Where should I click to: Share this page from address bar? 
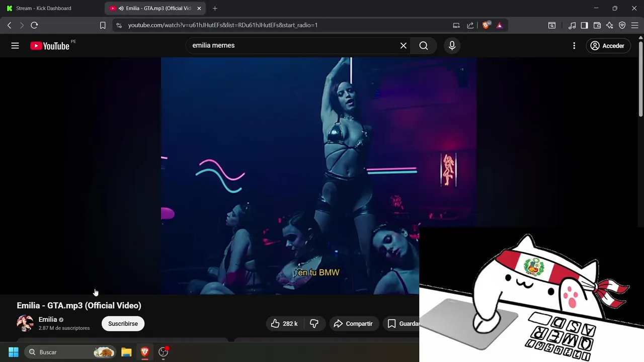[470, 25]
